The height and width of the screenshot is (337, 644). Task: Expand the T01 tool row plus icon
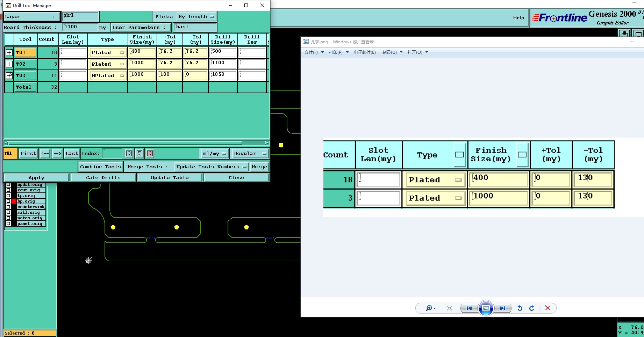9,52
